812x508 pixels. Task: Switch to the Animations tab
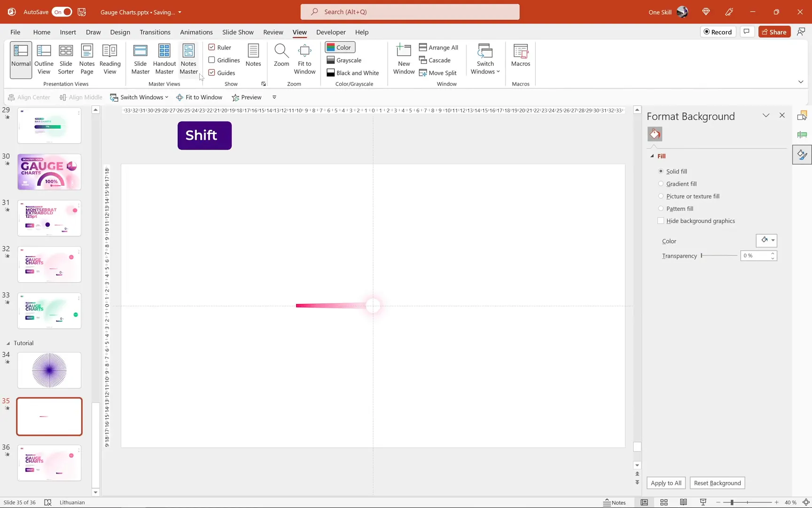click(196, 32)
